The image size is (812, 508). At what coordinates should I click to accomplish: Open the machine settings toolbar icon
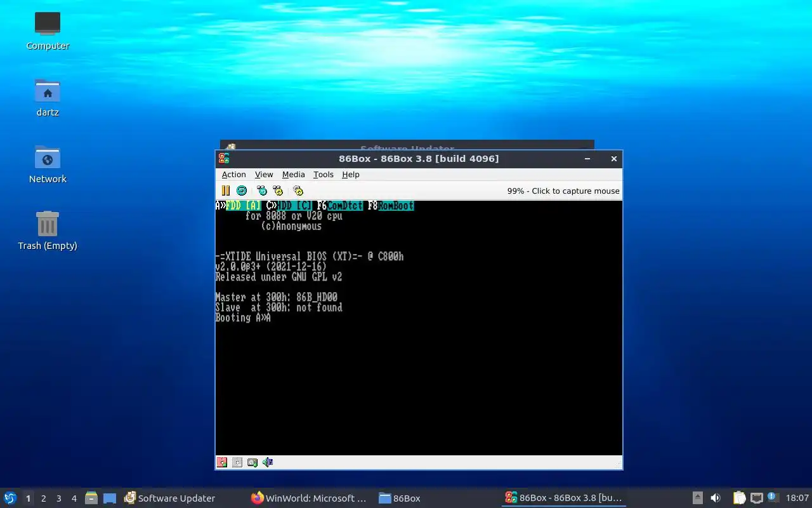(298, 190)
